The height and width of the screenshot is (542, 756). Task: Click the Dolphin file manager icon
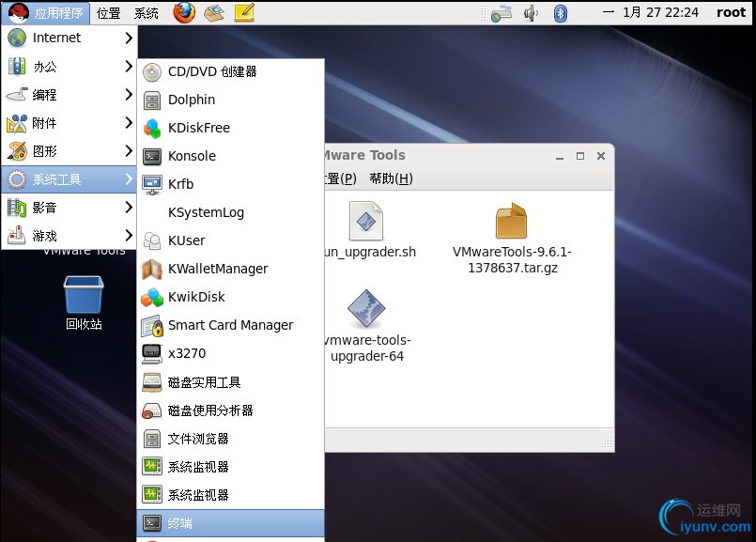coord(152,101)
